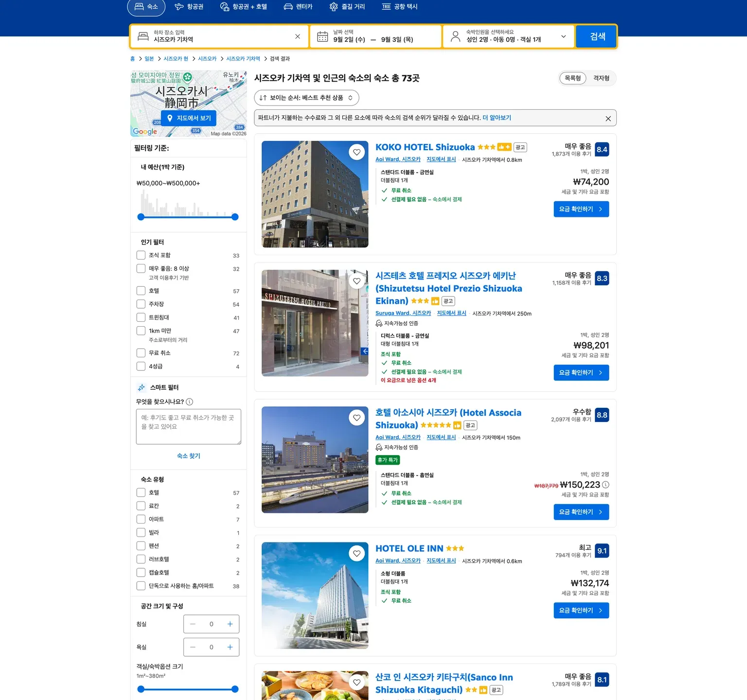Open the calendar icon for date selection
The height and width of the screenshot is (700, 747).
click(322, 36)
